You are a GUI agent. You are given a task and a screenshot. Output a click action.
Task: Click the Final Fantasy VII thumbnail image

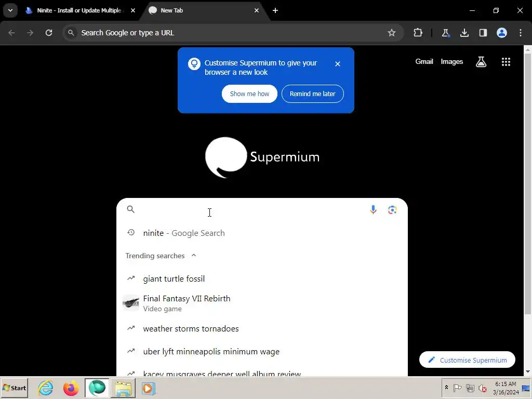[x=130, y=303]
